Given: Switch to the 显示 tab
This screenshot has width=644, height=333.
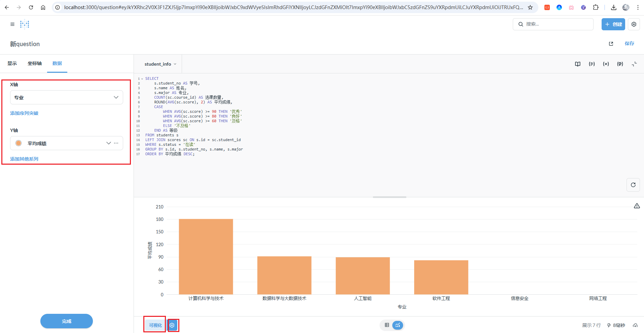Looking at the screenshot, I should (x=12, y=63).
